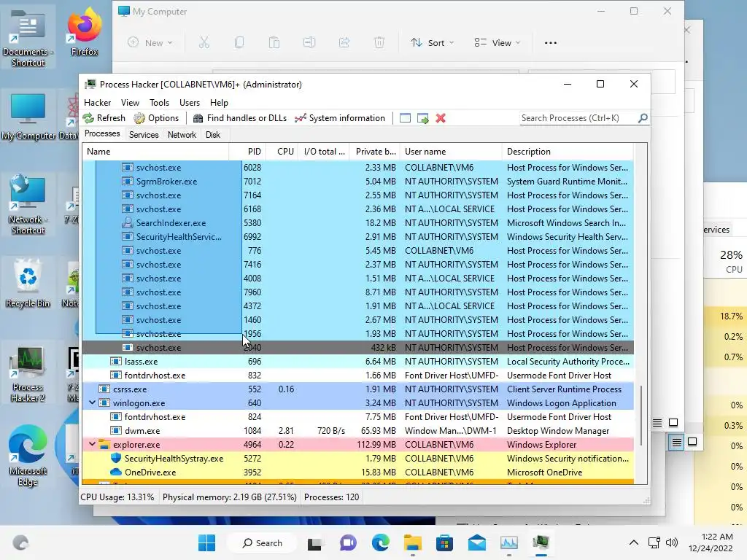Switch to the Services tab

tap(144, 135)
